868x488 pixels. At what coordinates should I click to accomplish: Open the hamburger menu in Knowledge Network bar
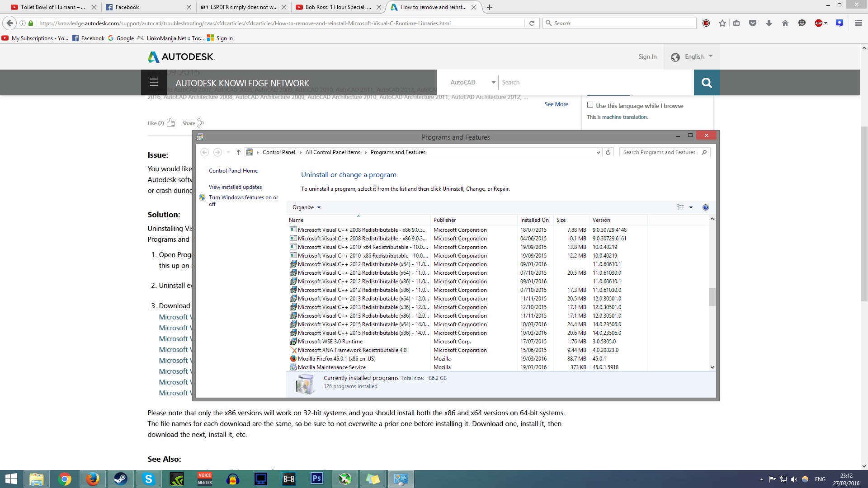[x=154, y=82]
